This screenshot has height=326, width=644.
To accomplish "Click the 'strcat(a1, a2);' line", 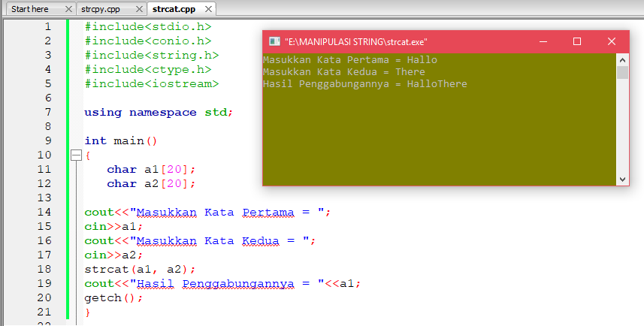I will coord(140,270).
